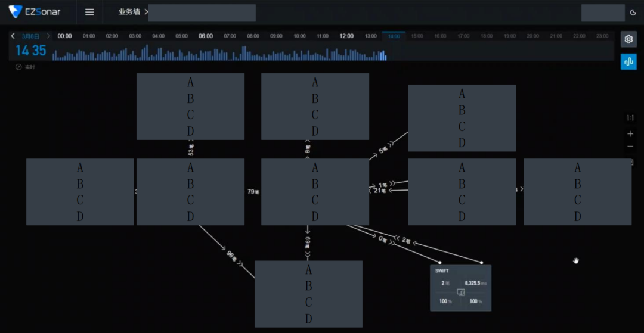Click the EZSonar logo
Screen dimensions: 644x333
pos(35,12)
